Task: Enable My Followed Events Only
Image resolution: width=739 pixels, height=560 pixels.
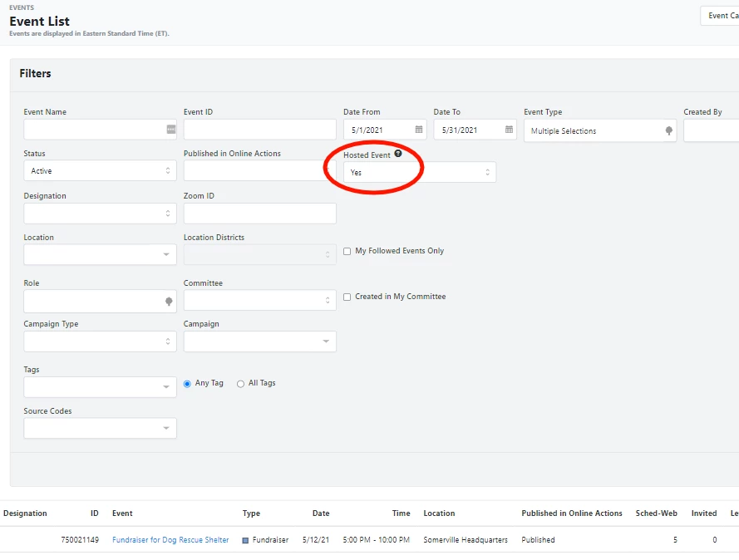Action: tap(347, 250)
